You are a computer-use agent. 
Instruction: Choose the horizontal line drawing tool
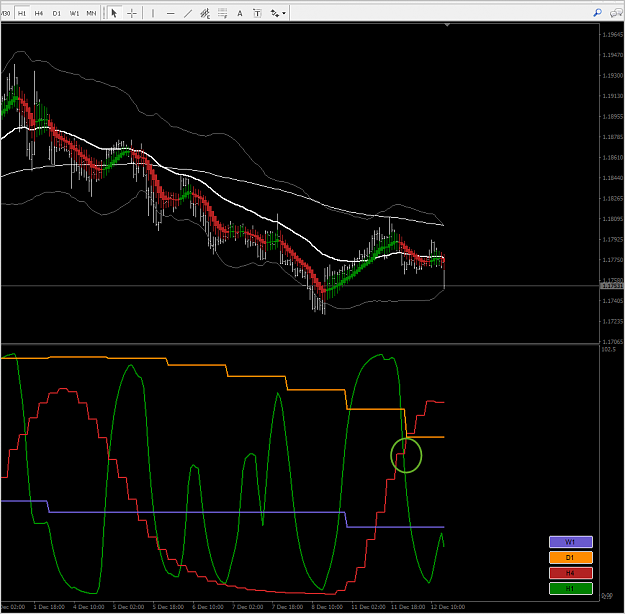(x=171, y=13)
